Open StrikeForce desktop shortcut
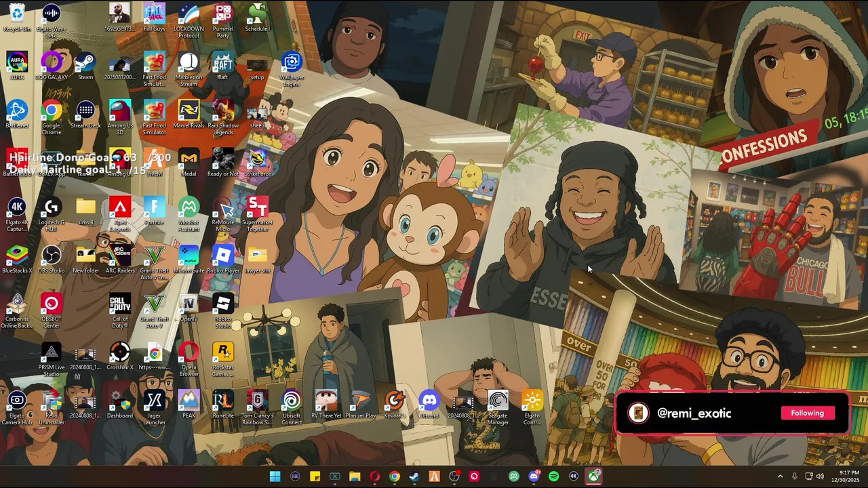This screenshot has height=488, width=868. [x=257, y=163]
